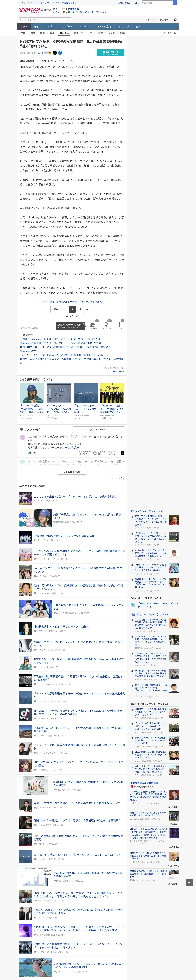Focus the キーワードを入力 search field
The image size is (196, 980).
(x=42, y=20)
